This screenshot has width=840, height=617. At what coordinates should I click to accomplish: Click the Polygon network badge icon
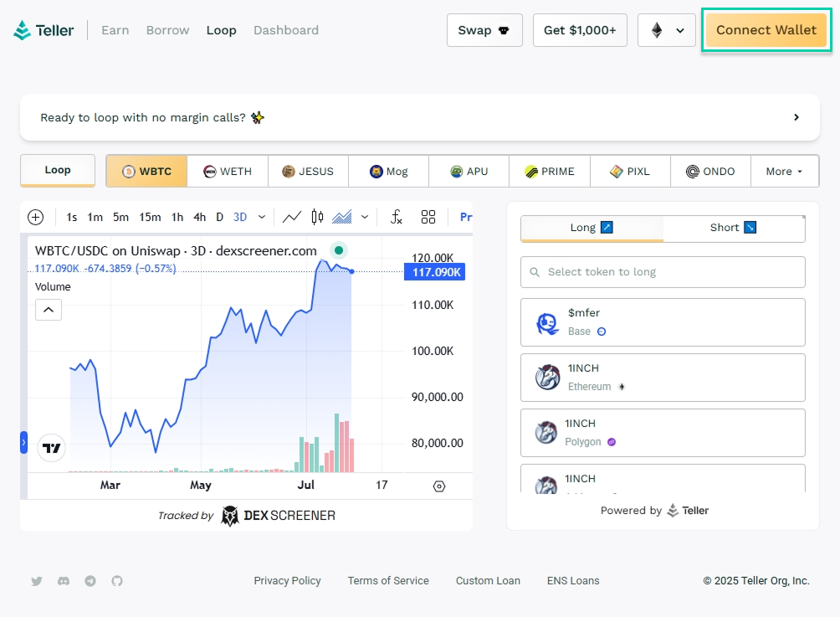coord(612,442)
